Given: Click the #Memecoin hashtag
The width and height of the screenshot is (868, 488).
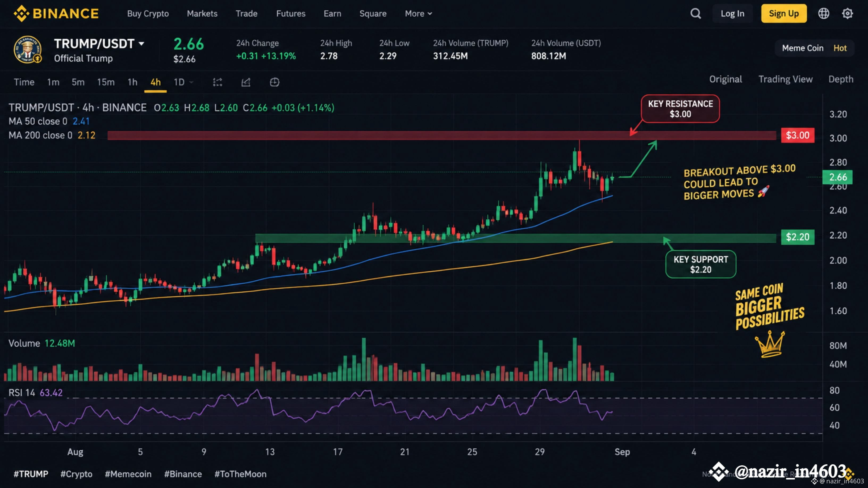Looking at the screenshot, I should [128, 474].
